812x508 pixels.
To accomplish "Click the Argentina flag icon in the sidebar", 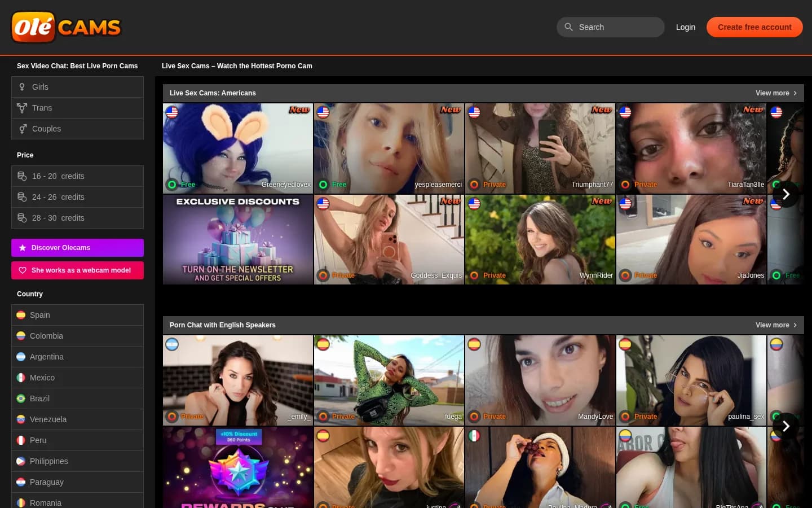I will click(21, 357).
